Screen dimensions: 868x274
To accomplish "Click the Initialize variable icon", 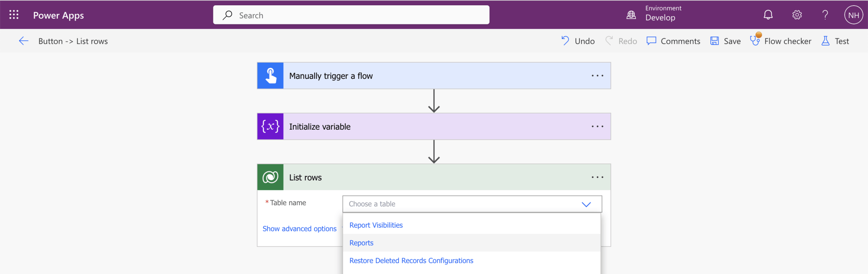I will coord(270,126).
